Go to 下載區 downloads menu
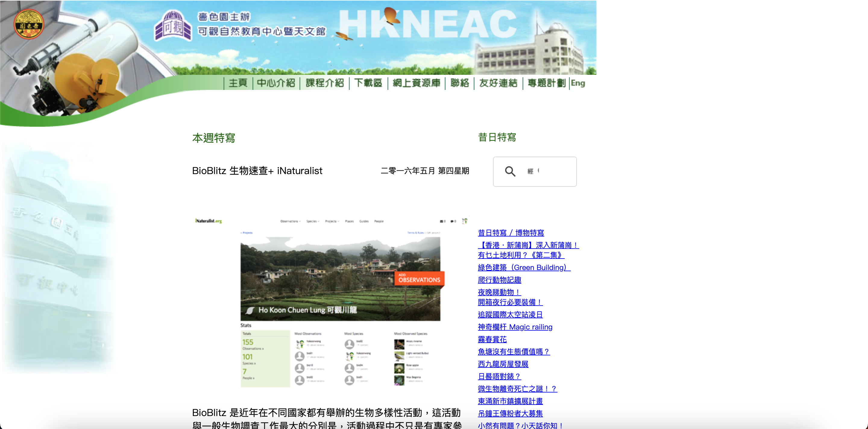The height and width of the screenshot is (429, 868). pos(368,83)
